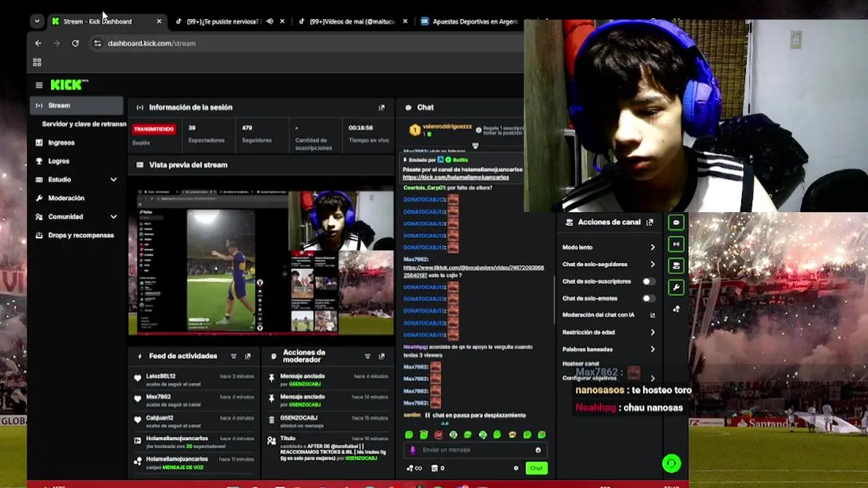Image resolution: width=868 pixels, height=488 pixels.
Task: Click the wrench moderation icon in right rail
Action: click(675, 287)
